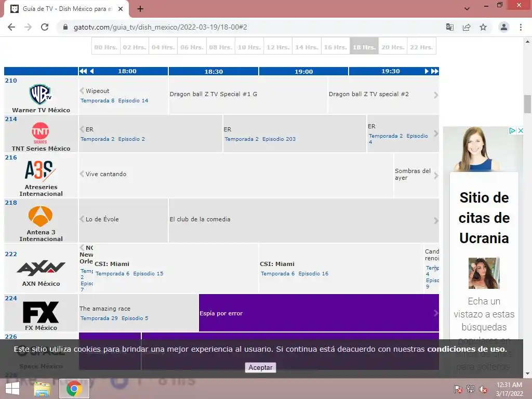Click the browser back arrow

(11, 27)
